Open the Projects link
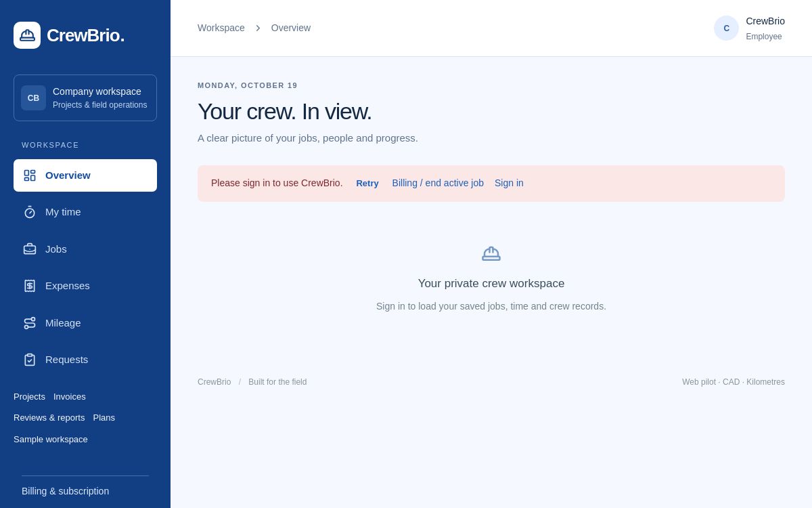The width and height of the screenshot is (812, 508). point(29,397)
